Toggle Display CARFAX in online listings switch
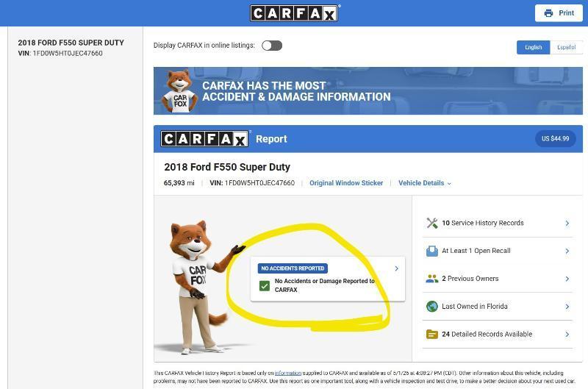The height and width of the screenshot is (389, 588). (x=272, y=46)
